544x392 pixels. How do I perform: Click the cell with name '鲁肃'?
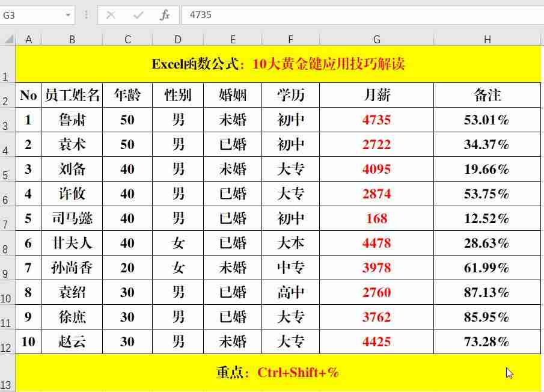[72, 120]
